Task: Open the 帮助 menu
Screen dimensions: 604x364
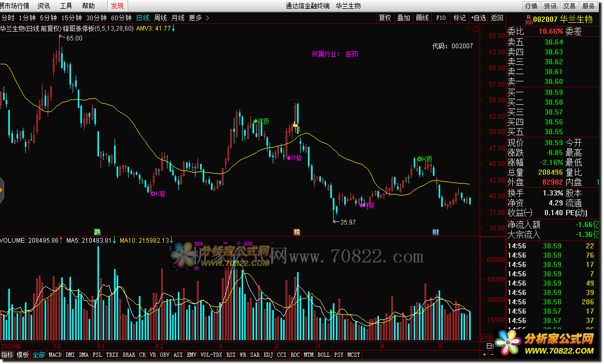Action: [88, 6]
